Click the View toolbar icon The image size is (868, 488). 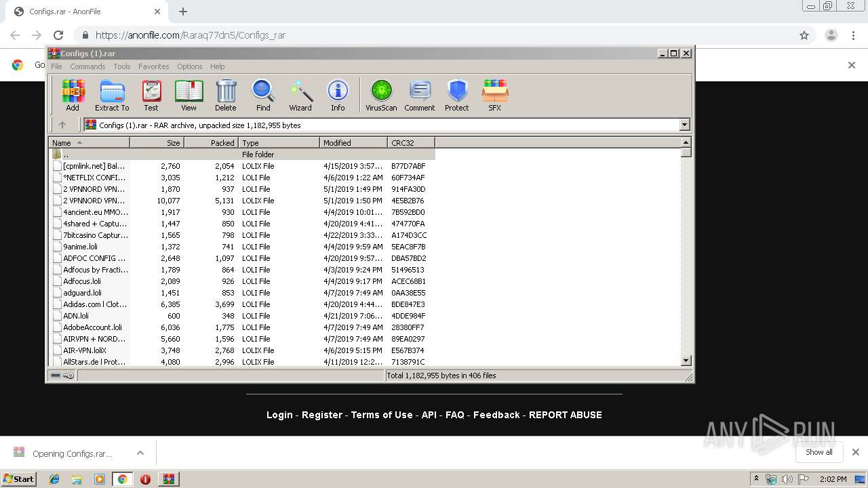(x=189, y=95)
